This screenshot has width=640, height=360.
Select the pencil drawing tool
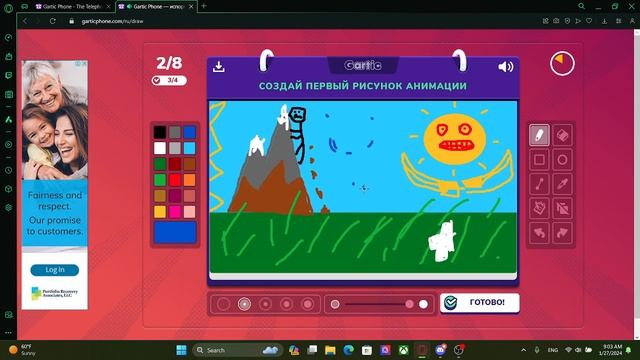(x=539, y=135)
